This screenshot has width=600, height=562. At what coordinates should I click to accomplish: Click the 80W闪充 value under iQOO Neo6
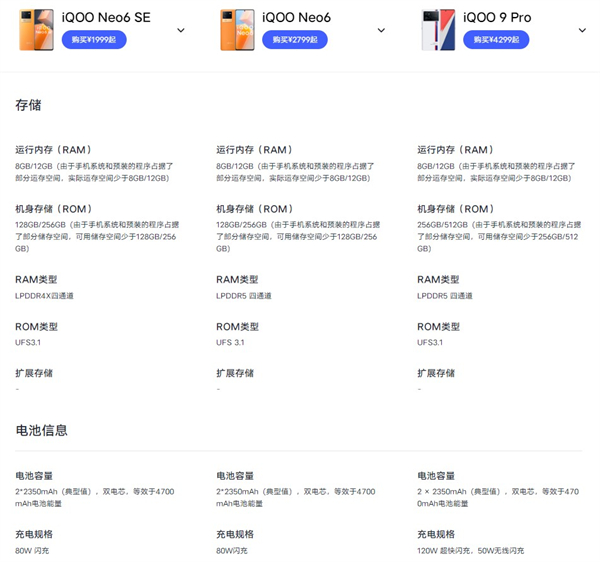click(x=232, y=551)
